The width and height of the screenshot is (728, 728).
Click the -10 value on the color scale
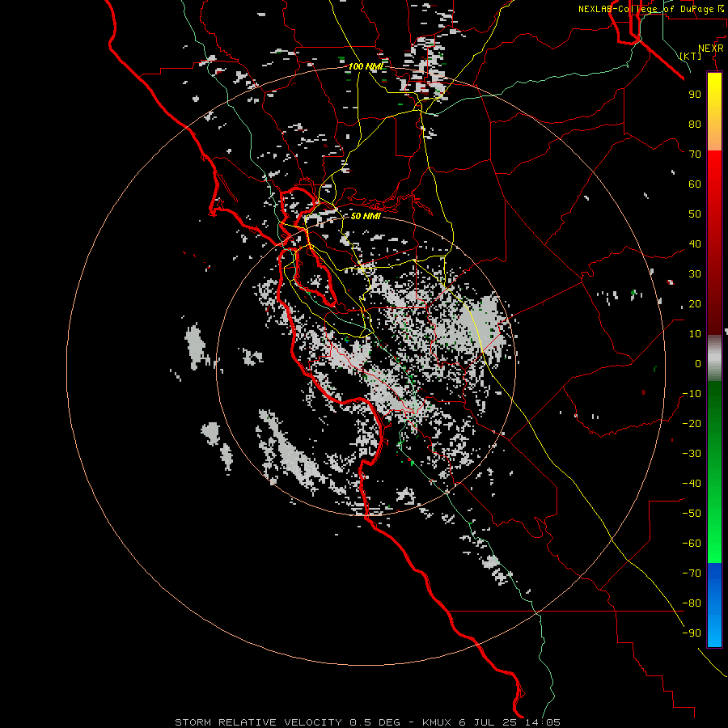692,394
